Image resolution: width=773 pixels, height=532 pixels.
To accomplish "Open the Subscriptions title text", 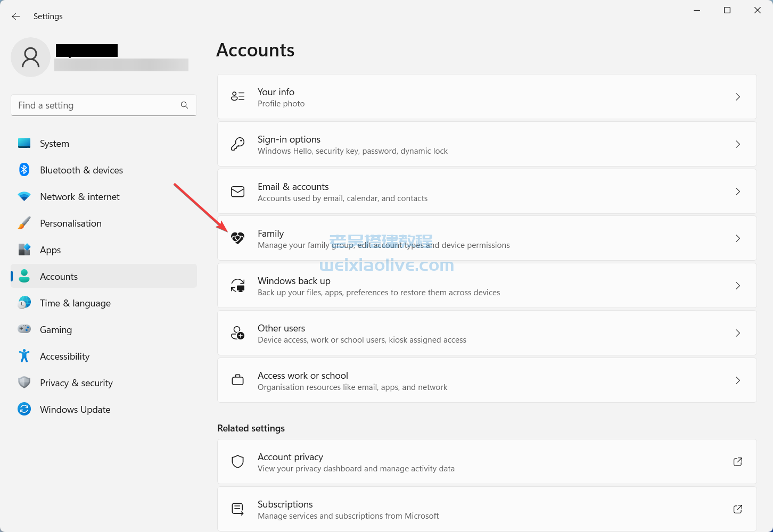I will [285, 504].
